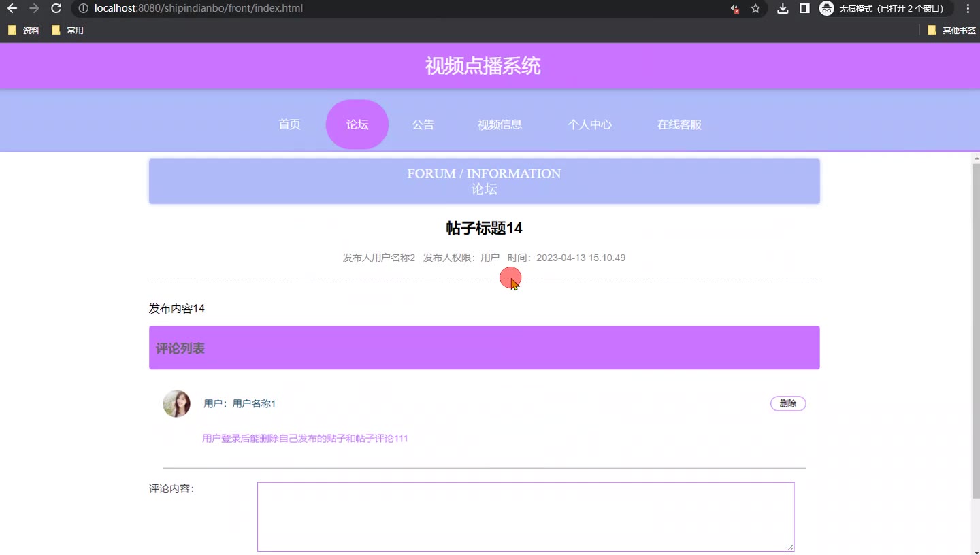Open the 其他书签 bookmark folder
Screen dimensions: 980x555
(x=951, y=31)
